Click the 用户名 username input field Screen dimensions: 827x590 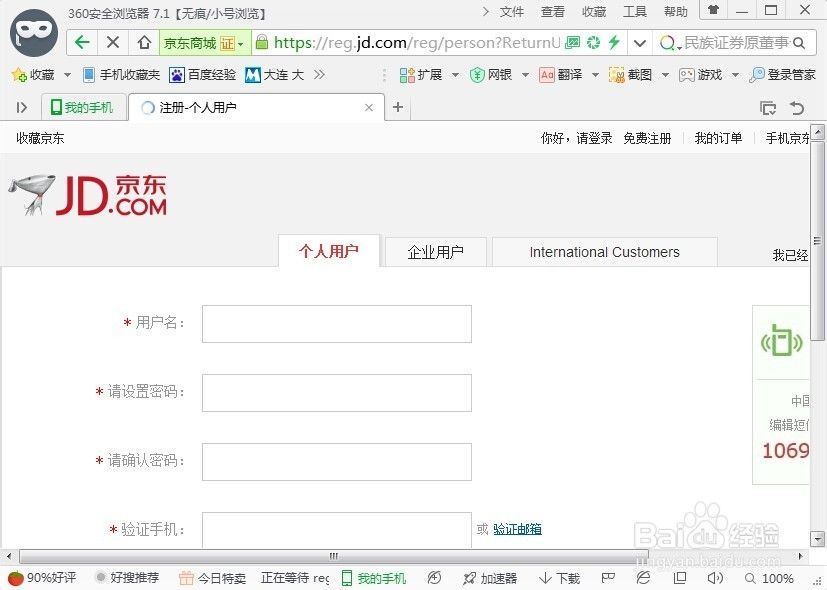(335, 323)
